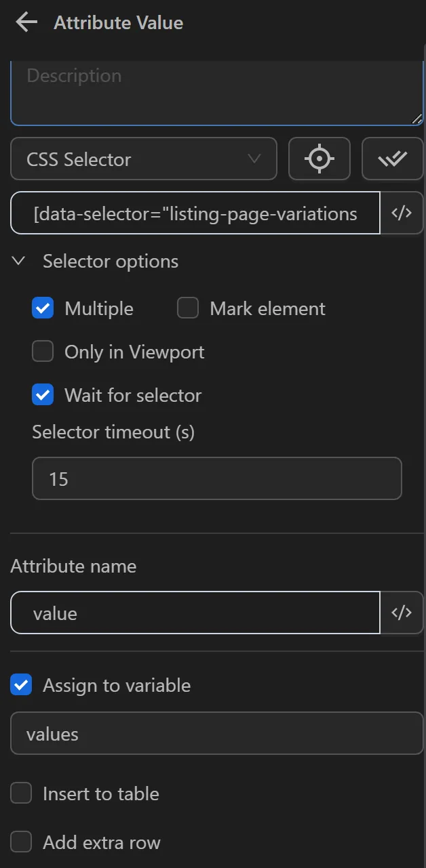Screen dimensions: 426x868
Task: Toggle expression mode beside Attribute name
Action: (x=402, y=613)
